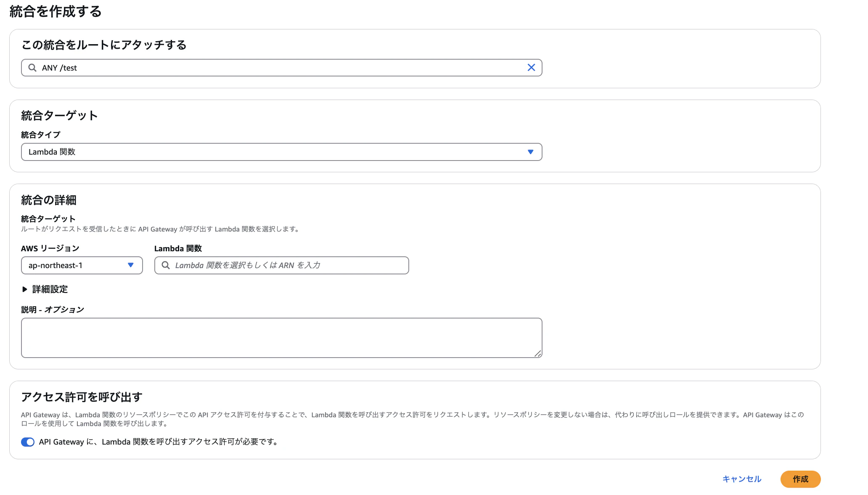Viewport: 868px width, 495px height.
Task: Open the AWS リージョン ap-northeast-1 dropdown
Action: click(82, 265)
